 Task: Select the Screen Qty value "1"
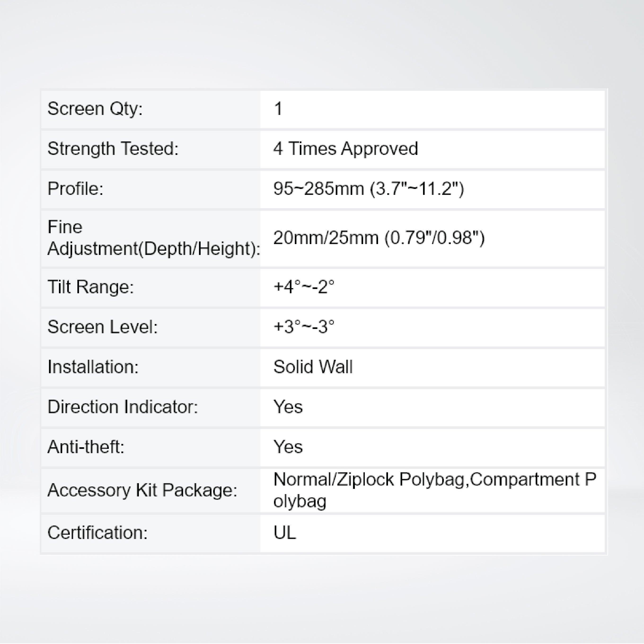pyautogui.click(x=278, y=109)
